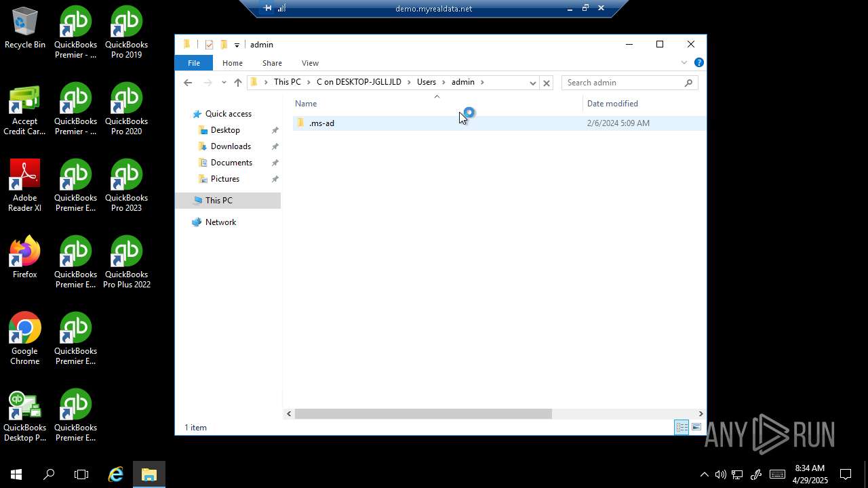The height and width of the screenshot is (488, 868).
Task: Select Quick access in the navigation pane
Action: coord(228,114)
